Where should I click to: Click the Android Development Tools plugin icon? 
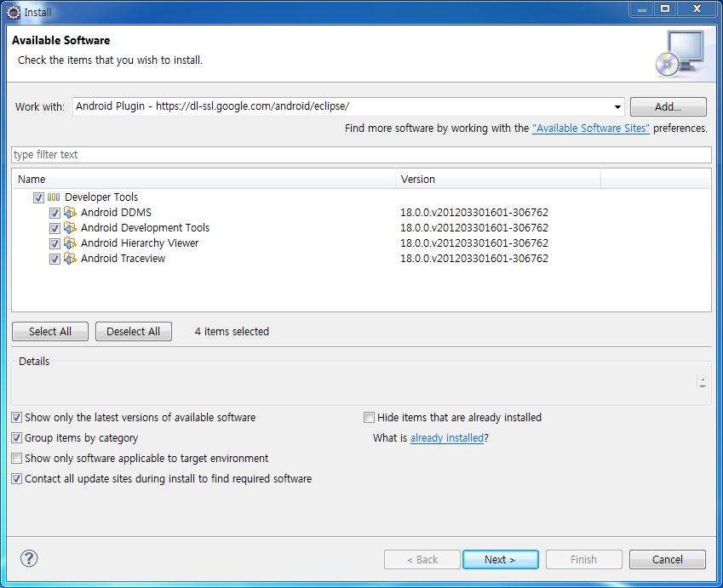[x=70, y=228]
